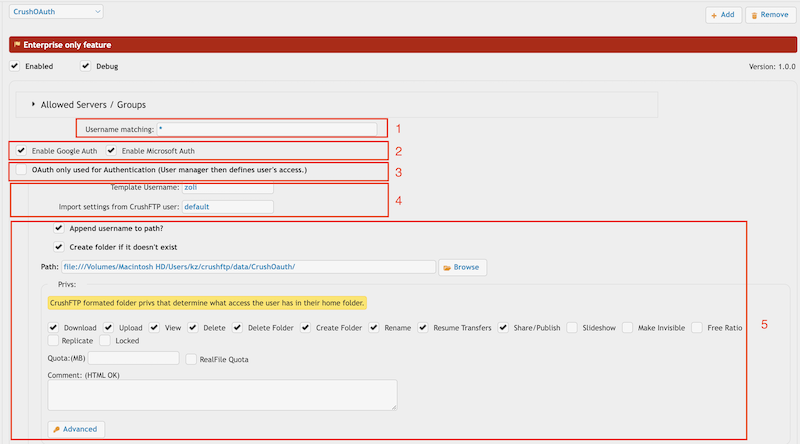This screenshot has height=444, width=800.
Task: Click the Add button
Action: click(723, 15)
